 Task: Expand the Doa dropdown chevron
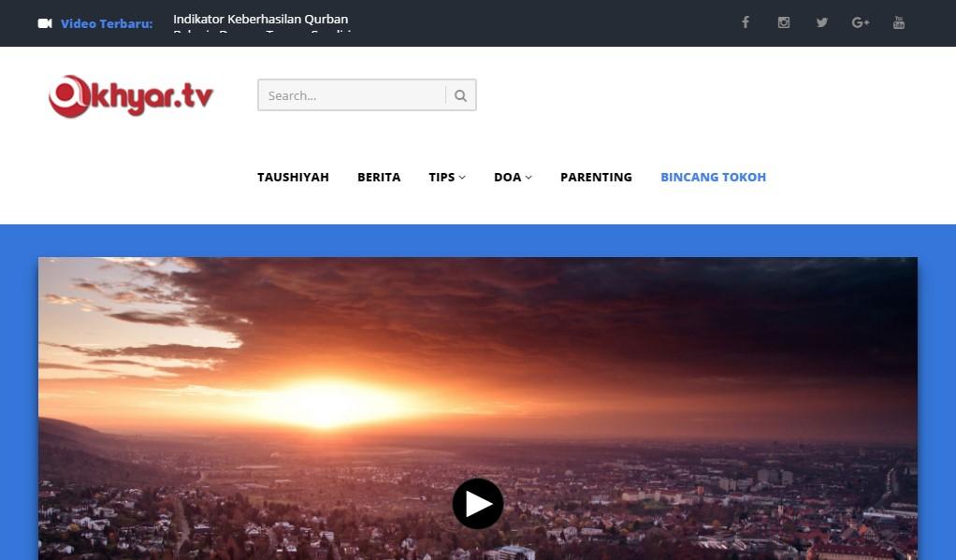[x=529, y=178]
